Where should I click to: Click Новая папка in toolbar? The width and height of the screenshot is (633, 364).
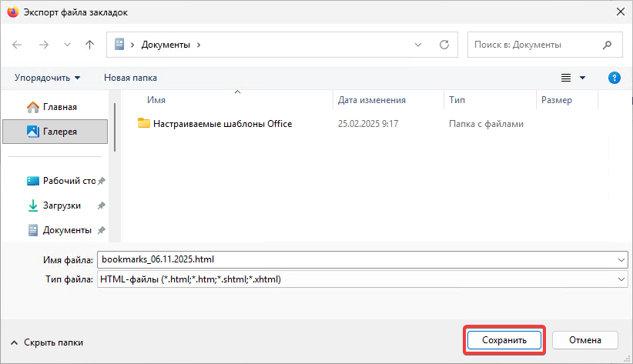coord(130,78)
